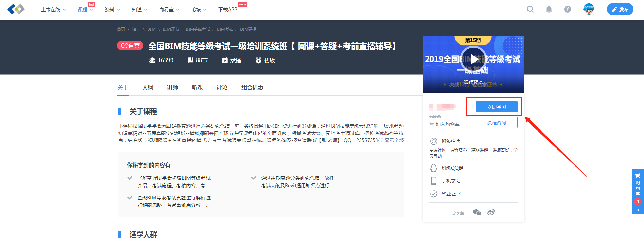Image resolution: width=644 pixels, height=245 pixels.
Task: Click the 关于课程 section heading
Action: [x=143, y=111]
